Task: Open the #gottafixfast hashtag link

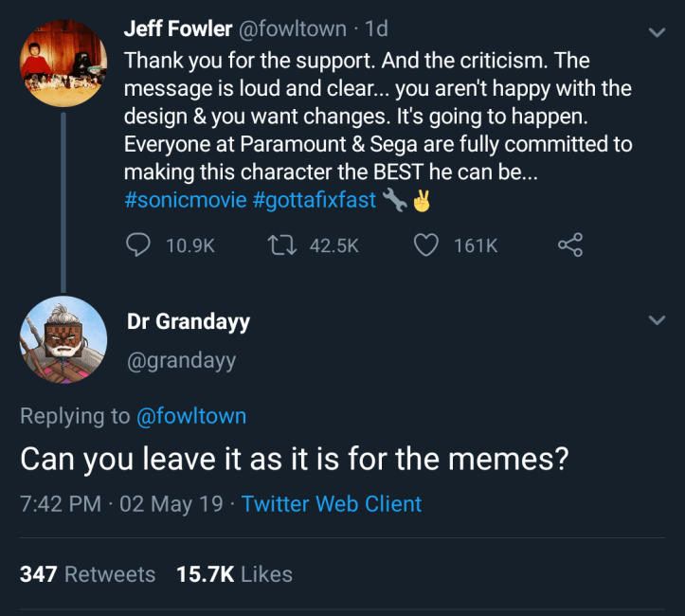Action: point(315,200)
